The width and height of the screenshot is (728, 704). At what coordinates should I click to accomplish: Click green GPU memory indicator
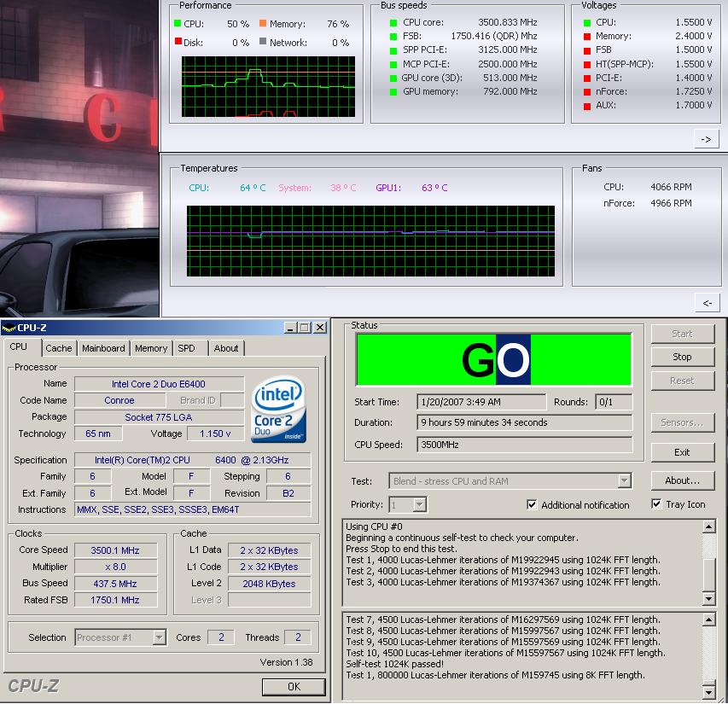tap(393, 92)
